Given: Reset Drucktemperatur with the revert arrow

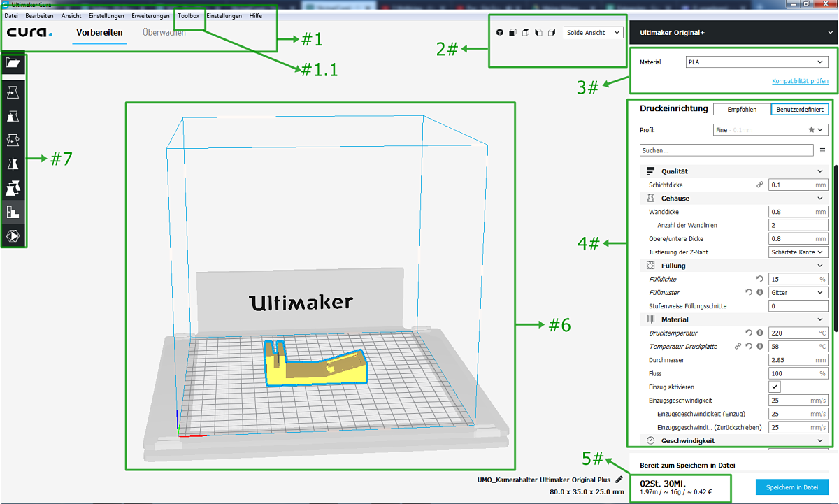Looking at the screenshot, I should (749, 333).
